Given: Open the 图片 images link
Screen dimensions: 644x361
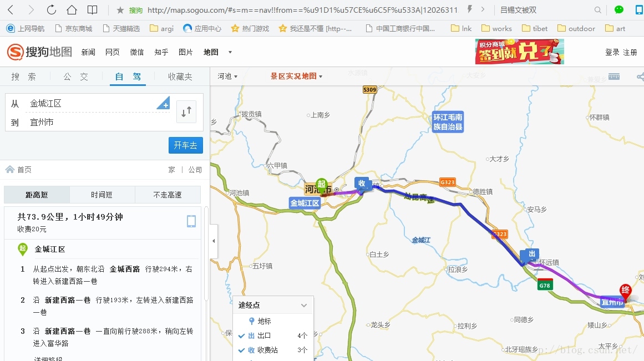Looking at the screenshot, I should tap(186, 52).
